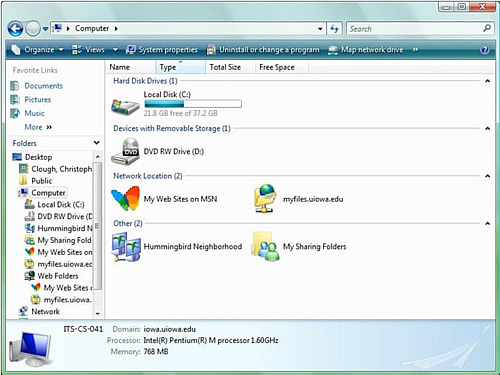Click the Forward navigation arrow button

click(33, 29)
